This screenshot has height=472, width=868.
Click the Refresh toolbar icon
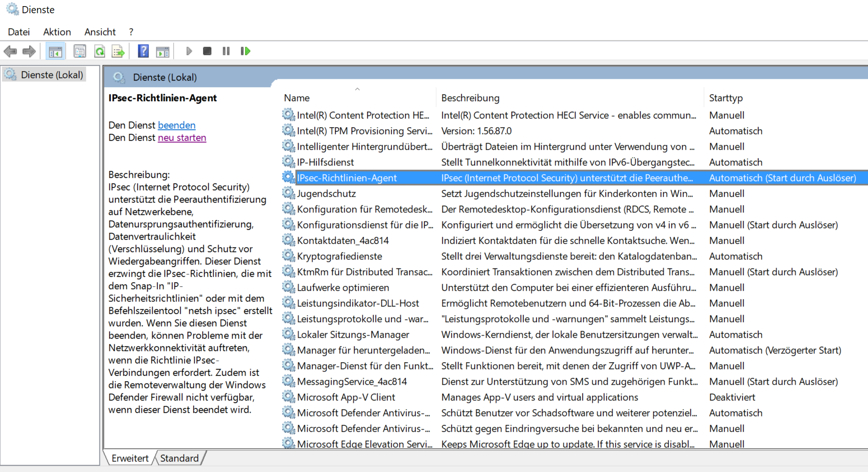click(99, 51)
